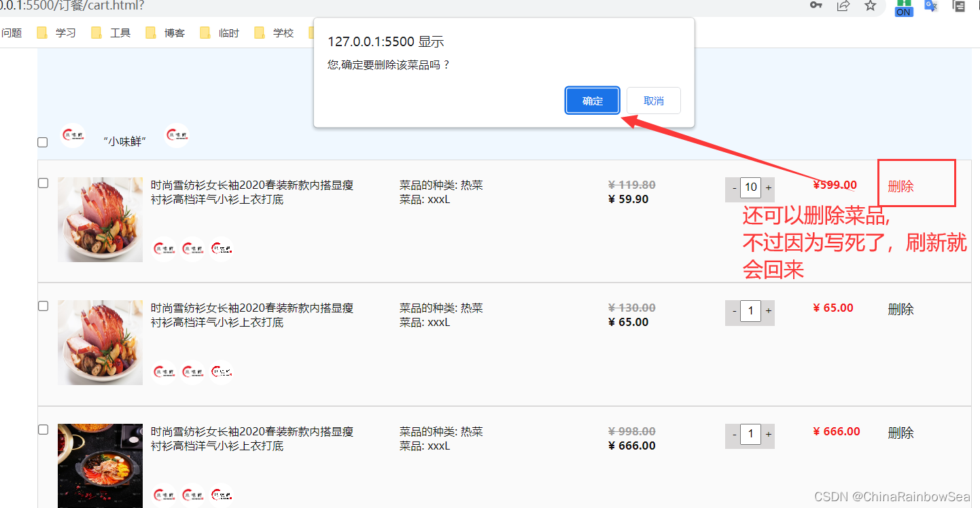Decrease quantity of the ¥ 59.90 dish
This screenshot has height=508, width=980.
(734, 187)
